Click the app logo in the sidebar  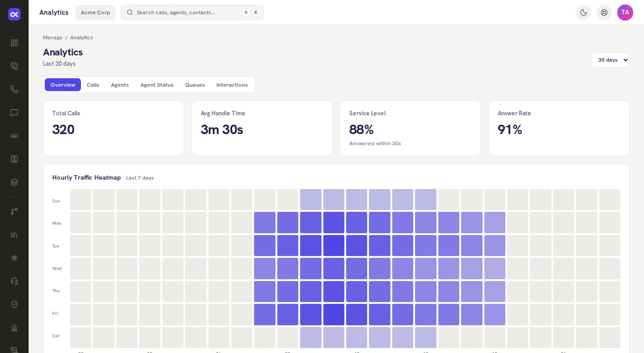tap(14, 14)
